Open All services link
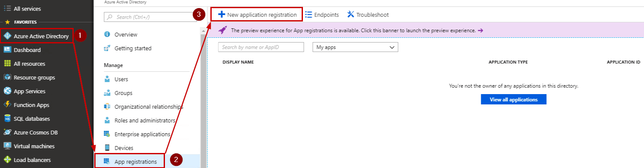 tap(27, 8)
